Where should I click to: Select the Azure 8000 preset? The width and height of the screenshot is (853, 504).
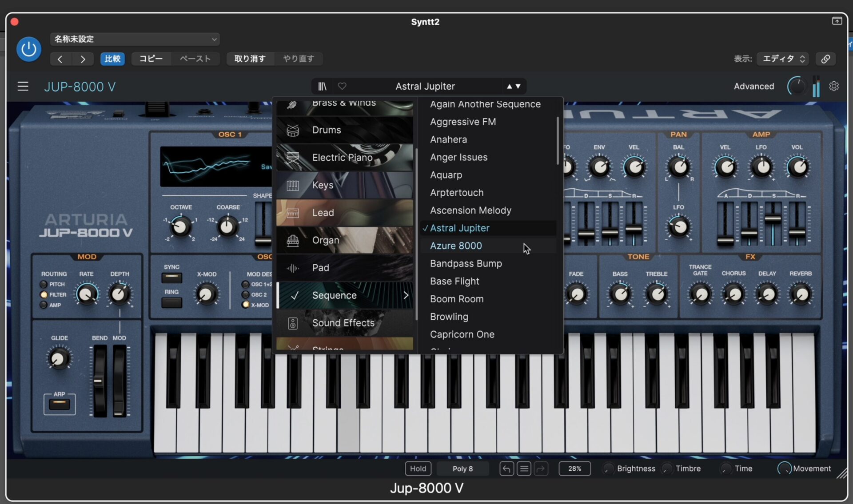(488, 246)
